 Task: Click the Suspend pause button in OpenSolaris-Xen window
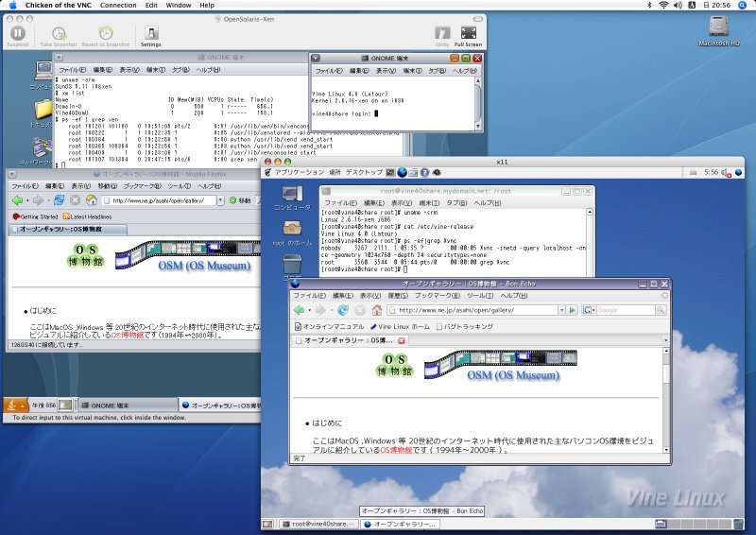[18, 33]
